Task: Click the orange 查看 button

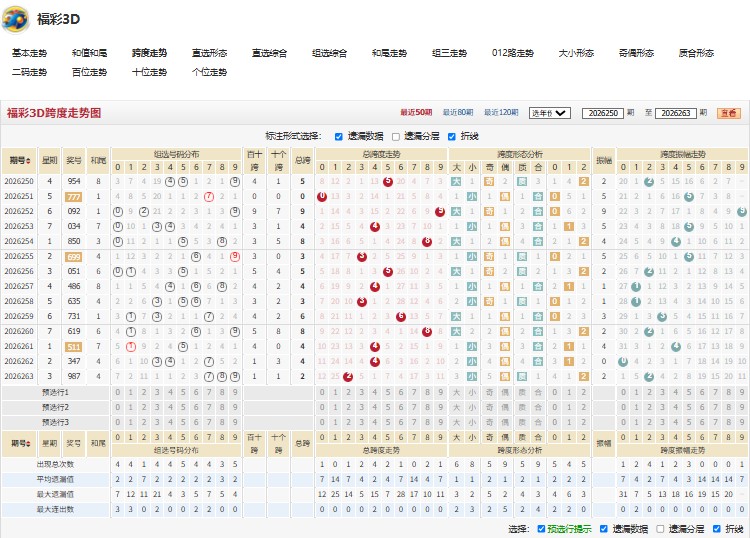Action: click(728, 113)
